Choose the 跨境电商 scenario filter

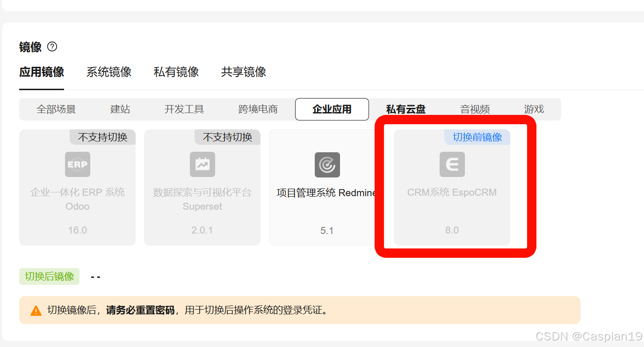258,109
